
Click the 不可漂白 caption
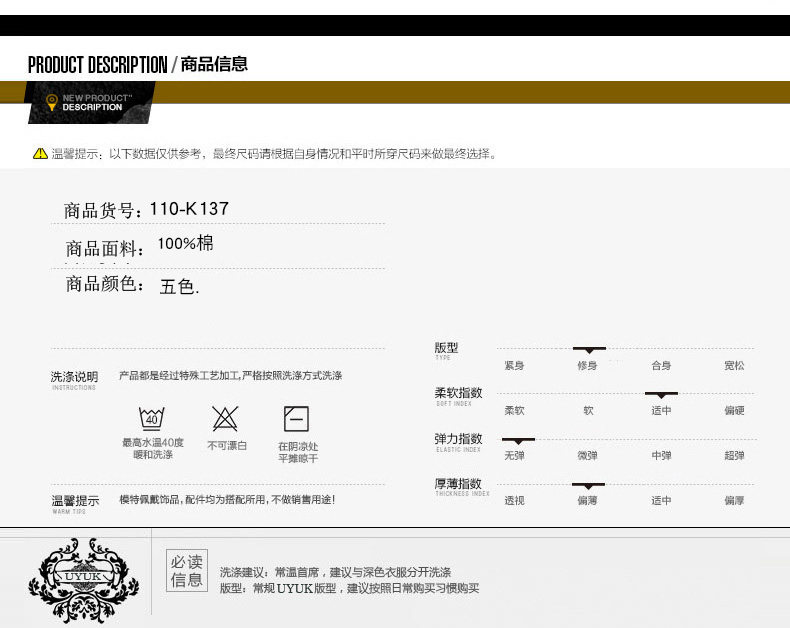[x=227, y=446]
